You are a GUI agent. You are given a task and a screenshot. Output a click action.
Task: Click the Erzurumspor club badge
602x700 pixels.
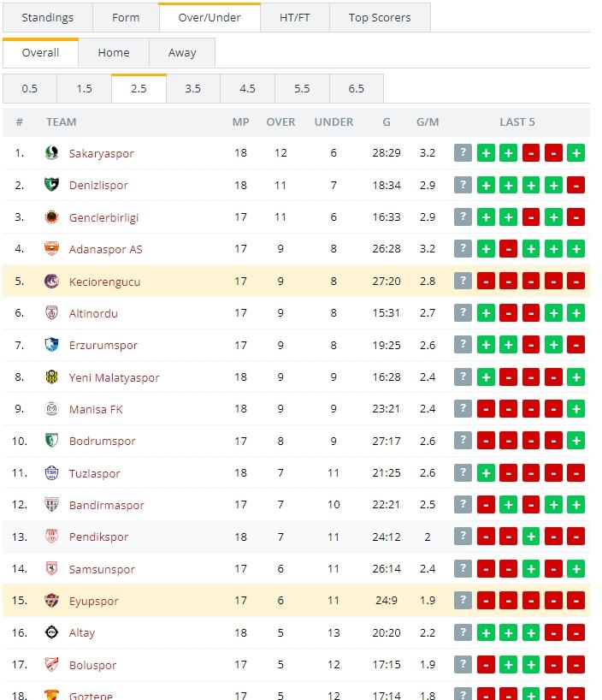click(x=51, y=345)
